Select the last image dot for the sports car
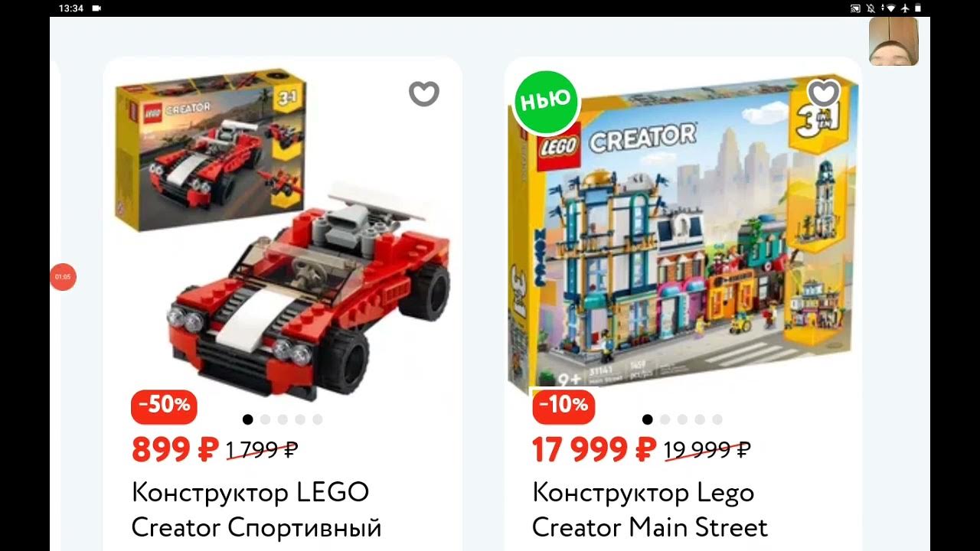 (x=318, y=419)
